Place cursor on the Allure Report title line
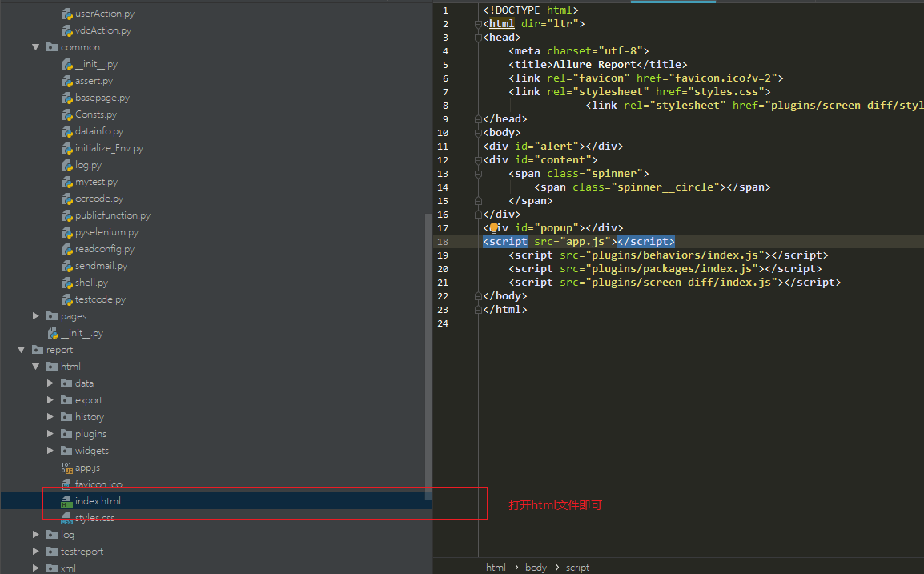Screen dimensions: 924x574 (x=597, y=65)
